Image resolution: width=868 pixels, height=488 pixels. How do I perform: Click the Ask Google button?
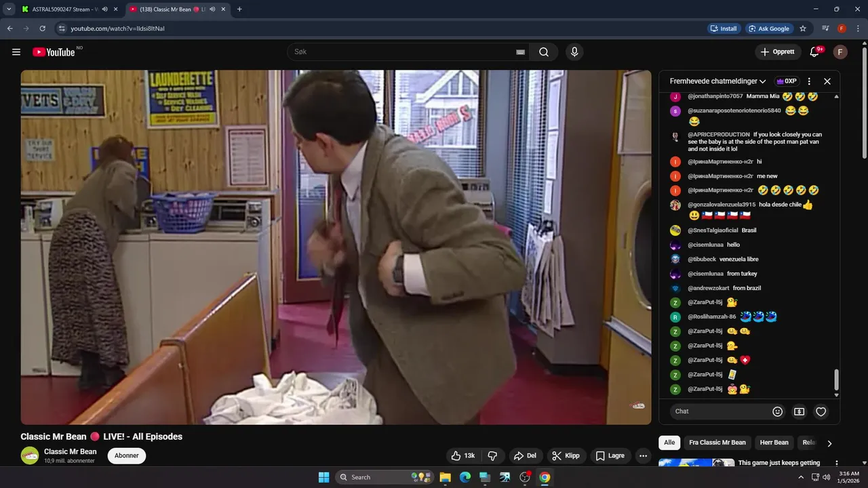coord(769,28)
